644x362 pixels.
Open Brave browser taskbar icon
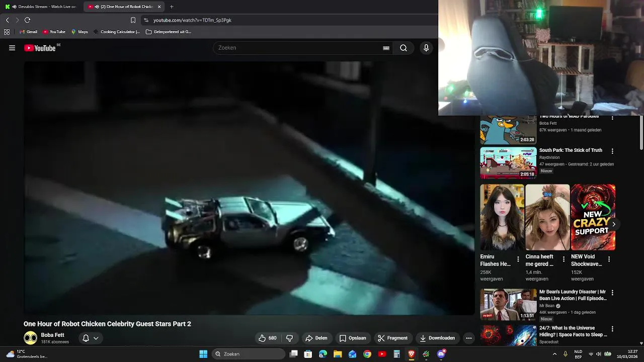point(412,354)
